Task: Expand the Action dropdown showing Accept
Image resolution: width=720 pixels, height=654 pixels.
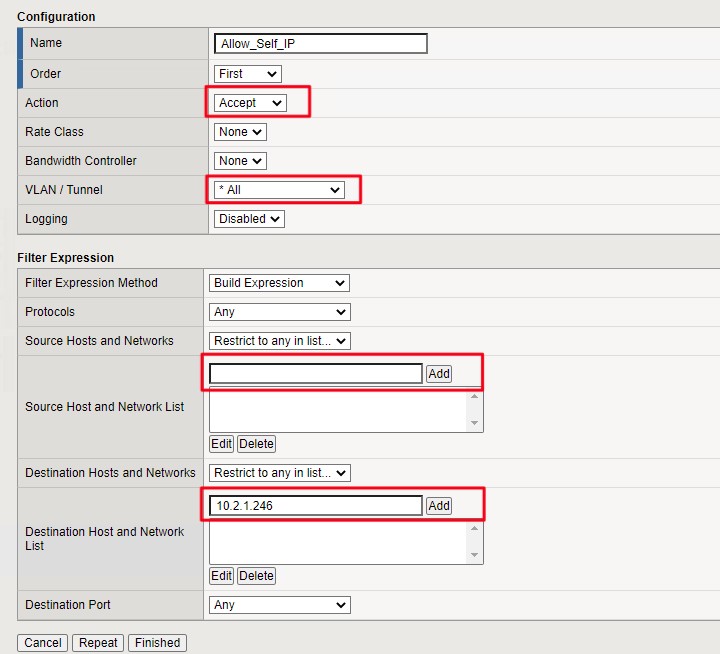Action: point(252,103)
